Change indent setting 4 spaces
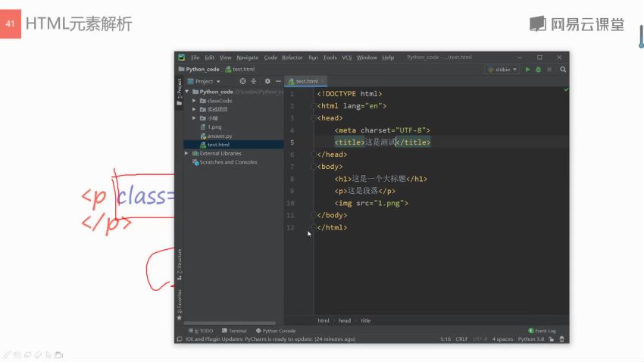The image size is (644, 362). (x=502, y=339)
